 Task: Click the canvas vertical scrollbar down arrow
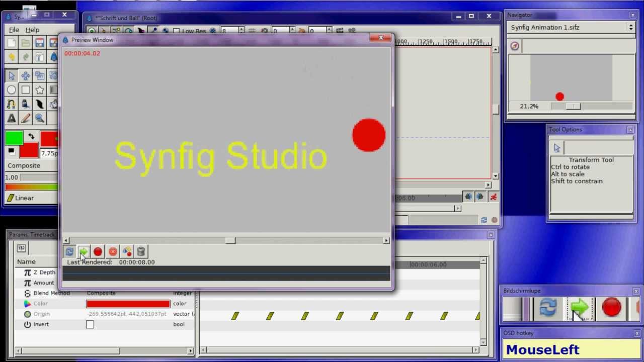[x=496, y=176]
